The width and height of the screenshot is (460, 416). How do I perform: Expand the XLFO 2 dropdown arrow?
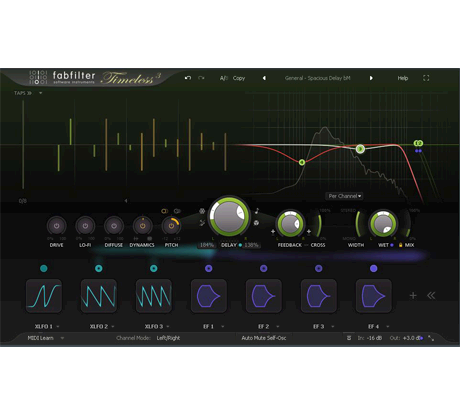click(113, 326)
